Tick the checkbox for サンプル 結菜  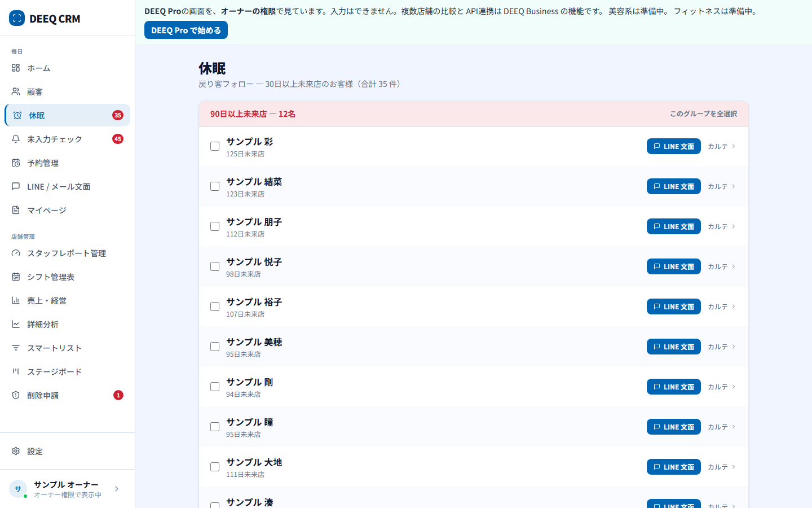(215, 186)
